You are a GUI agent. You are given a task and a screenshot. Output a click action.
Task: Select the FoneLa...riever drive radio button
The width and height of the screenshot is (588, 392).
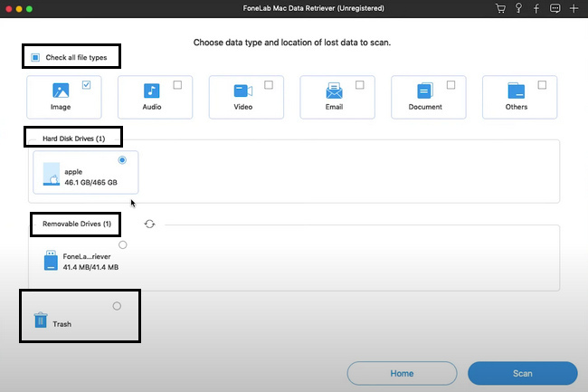pos(123,245)
